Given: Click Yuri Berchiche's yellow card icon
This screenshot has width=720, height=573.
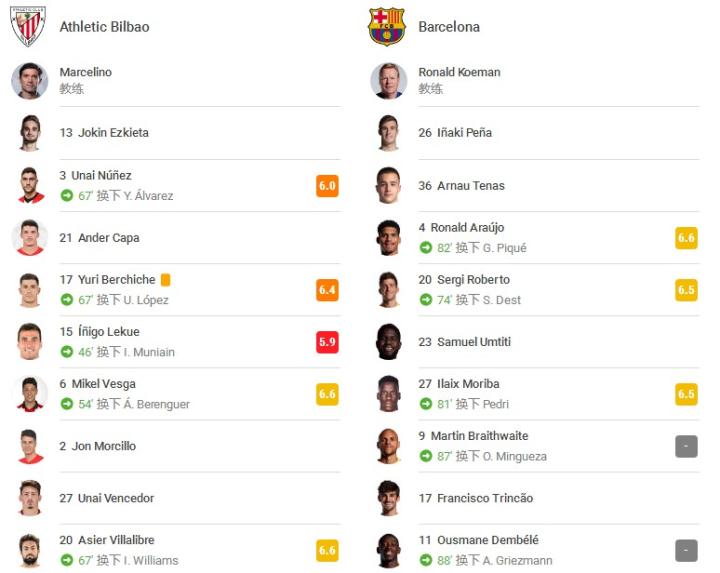Looking at the screenshot, I should click(x=166, y=280).
